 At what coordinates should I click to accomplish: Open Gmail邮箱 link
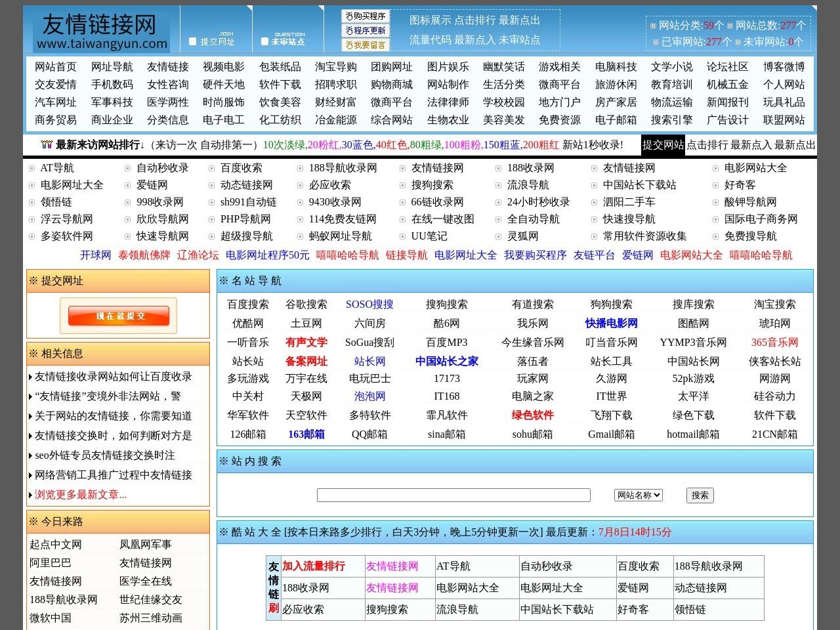pyautogui.click(x=612, y=434)
